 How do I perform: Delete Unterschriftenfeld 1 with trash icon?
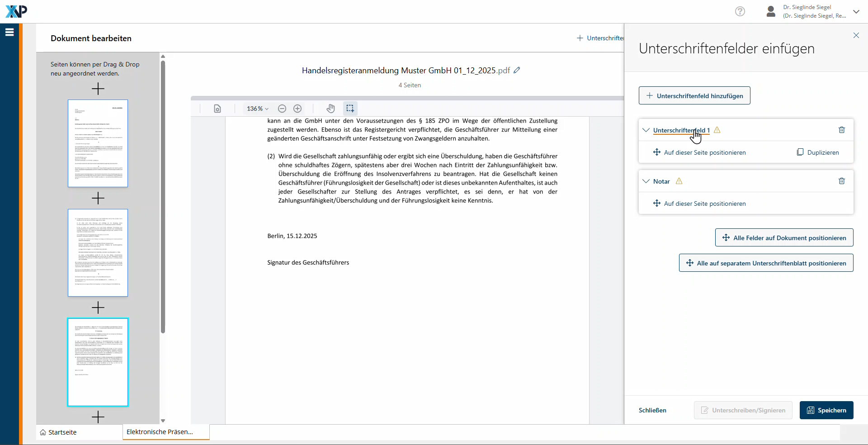pos(841,130)
